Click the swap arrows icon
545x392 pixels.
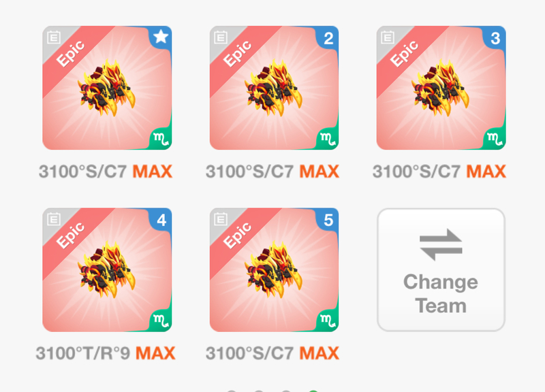click(441, 244)
